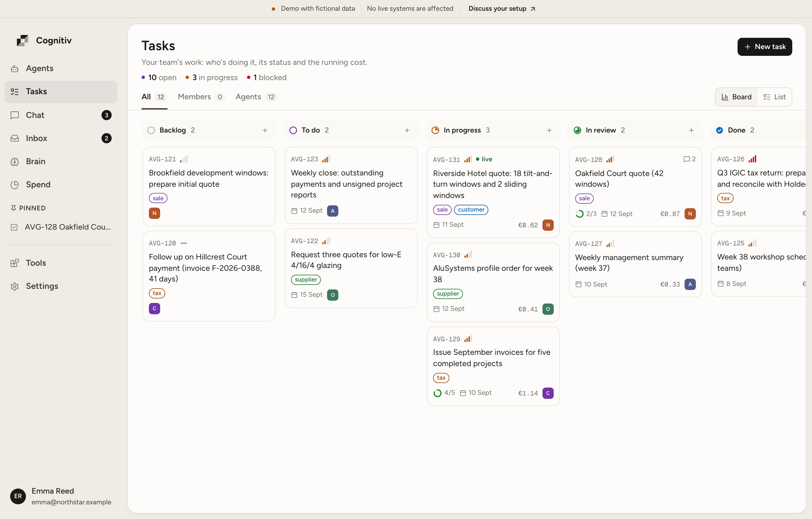Add a task to To do column
The height and width of the screenshot is (519, 812).
(x=407, y=130)
